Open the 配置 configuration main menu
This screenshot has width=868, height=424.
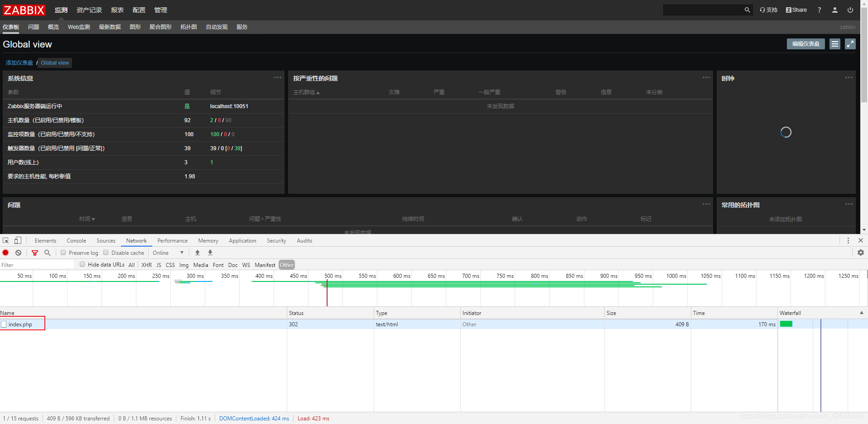[x=139, y=10]
